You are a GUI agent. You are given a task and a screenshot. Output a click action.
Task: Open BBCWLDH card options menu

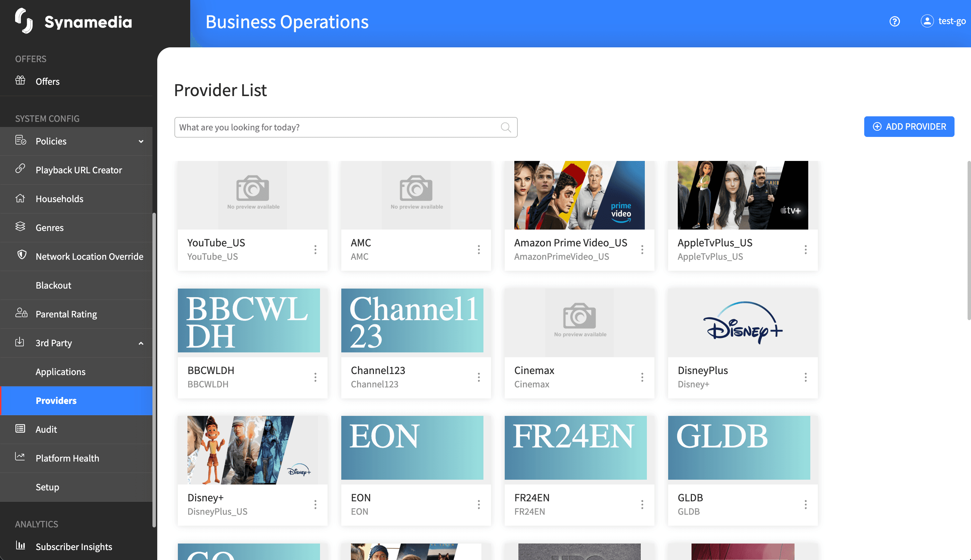tap(315, 377)
